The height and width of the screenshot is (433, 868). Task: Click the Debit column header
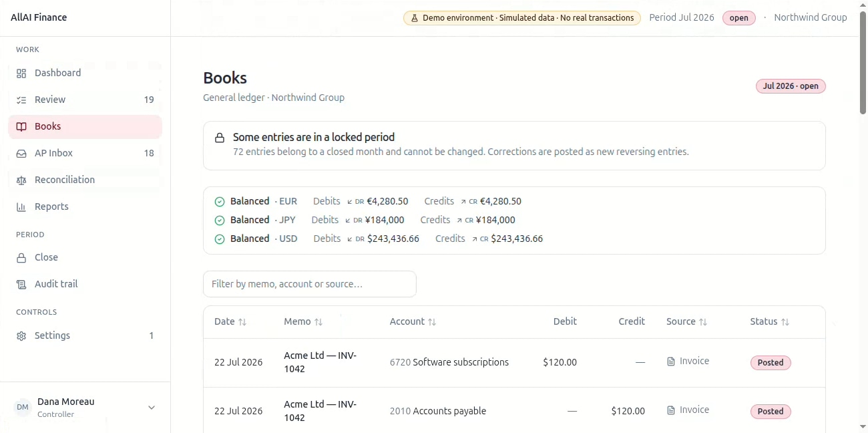[565, 321]
